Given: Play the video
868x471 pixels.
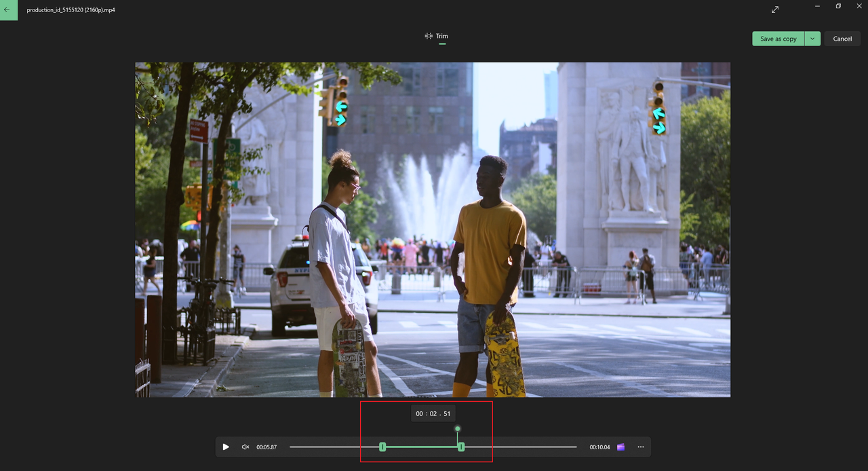Looking at the screenshot, I should coord(226,447).
